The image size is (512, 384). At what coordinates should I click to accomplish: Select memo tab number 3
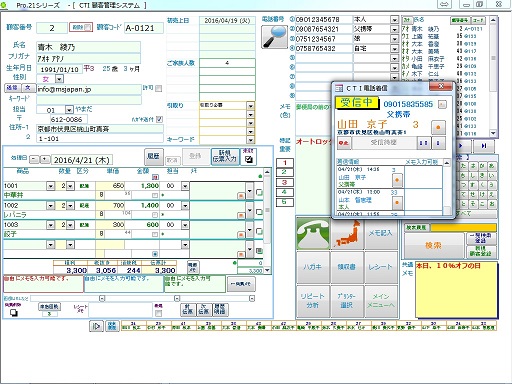[x=284, y=182]
